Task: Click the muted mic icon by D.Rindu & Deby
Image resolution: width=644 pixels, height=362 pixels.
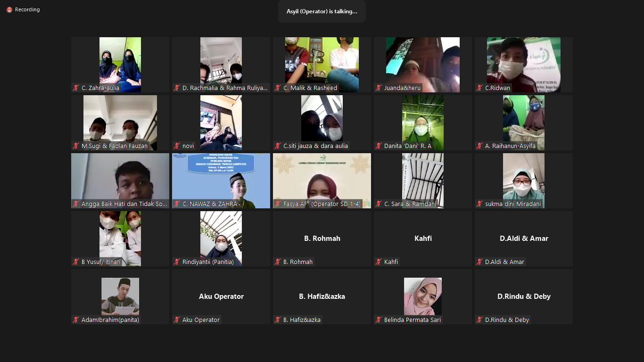Action: (479, 320)
